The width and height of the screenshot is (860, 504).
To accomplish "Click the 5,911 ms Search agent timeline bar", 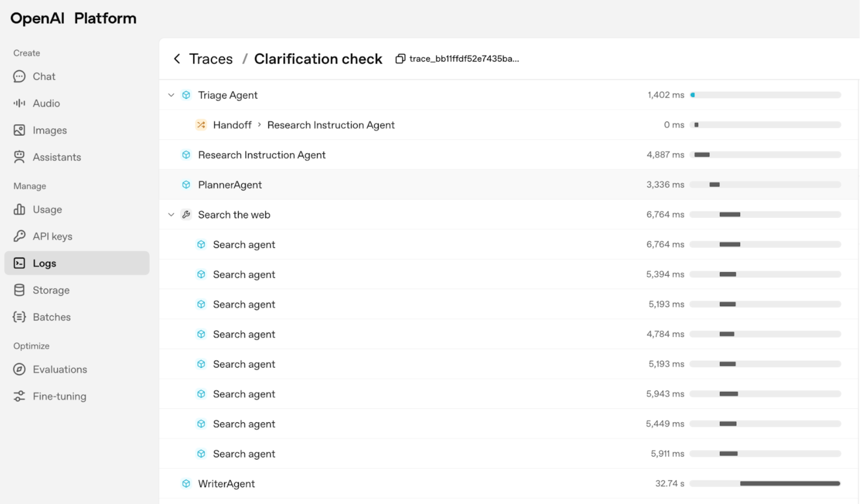I will 728,454.
